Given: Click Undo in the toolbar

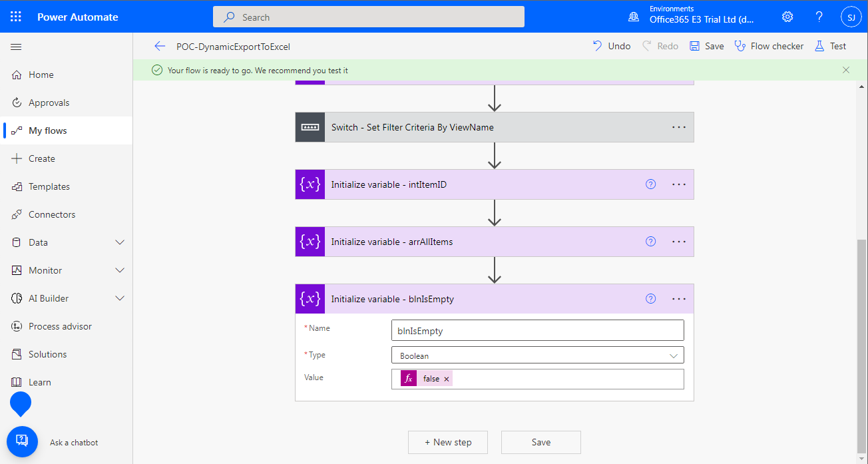Looking at the screenshot, I should coord(611,46).
